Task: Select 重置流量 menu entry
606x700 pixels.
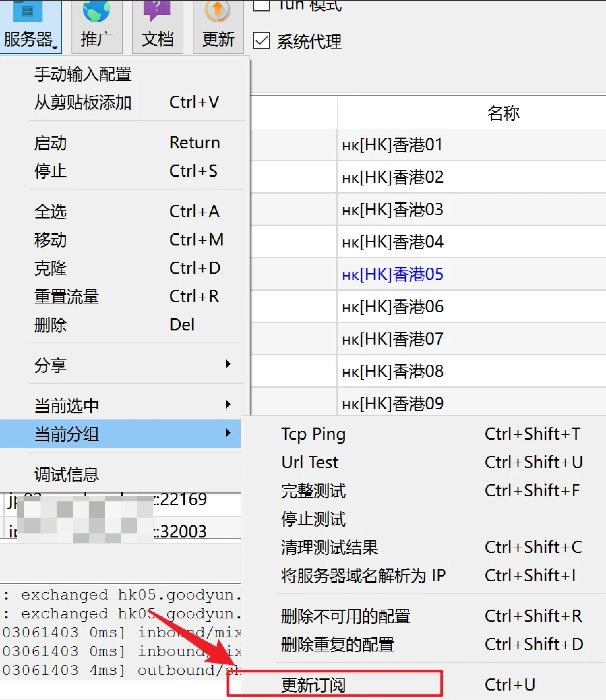Action: [67, 296]
